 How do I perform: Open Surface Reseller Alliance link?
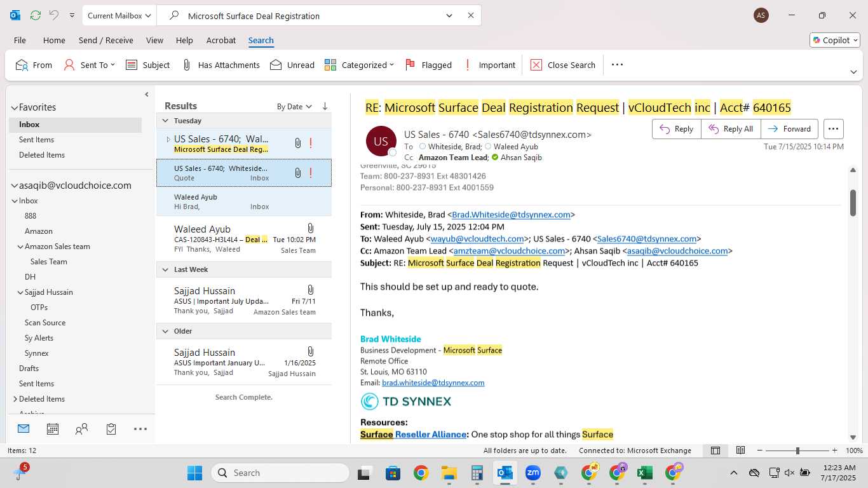click(413, 435)
